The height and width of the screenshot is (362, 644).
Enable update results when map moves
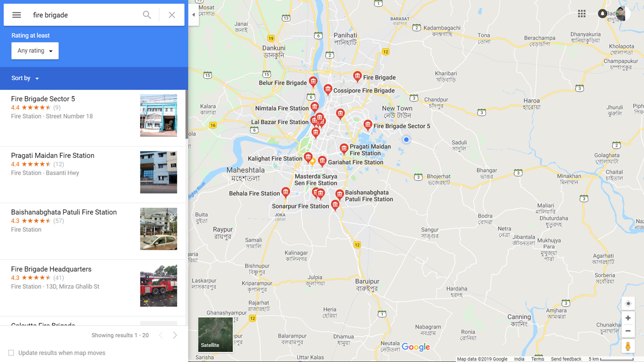coord(11,353)
